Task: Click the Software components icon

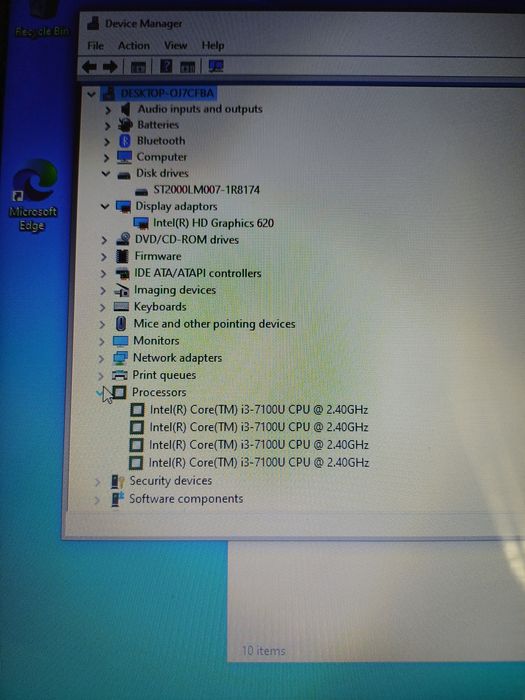Action: point(117,499)
